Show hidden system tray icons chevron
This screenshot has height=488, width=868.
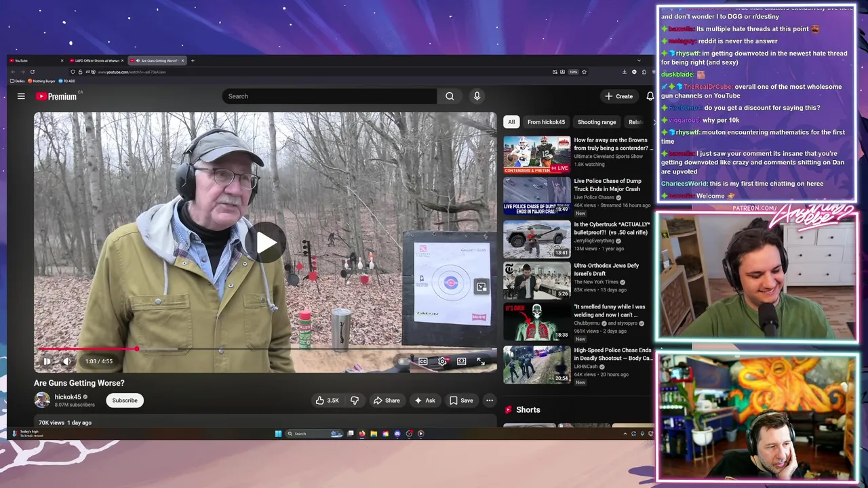pos(625,434)
